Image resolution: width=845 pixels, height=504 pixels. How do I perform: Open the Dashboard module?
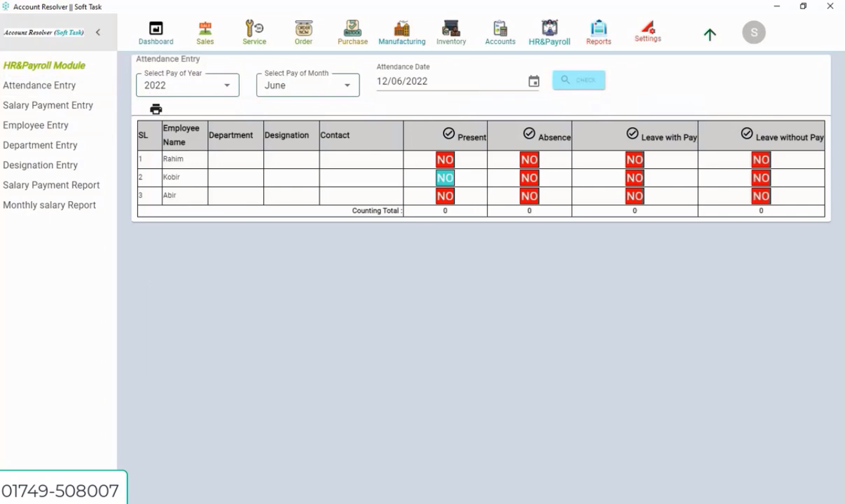(x=156, y=32)
